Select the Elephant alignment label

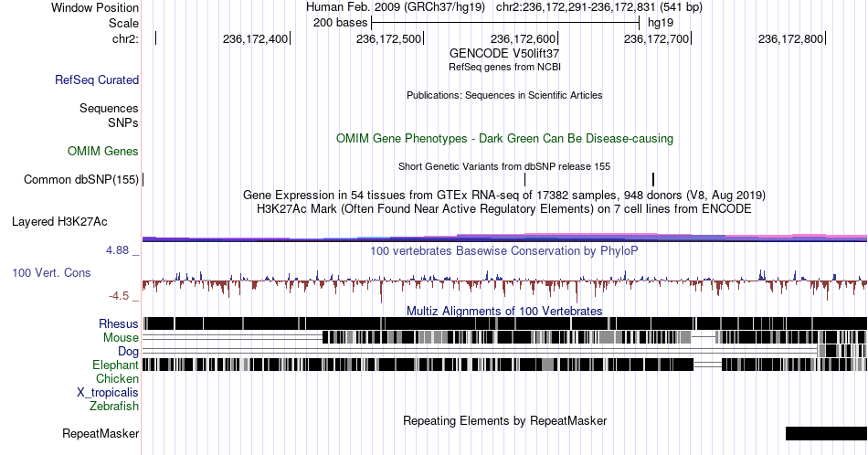pos(115,365)
